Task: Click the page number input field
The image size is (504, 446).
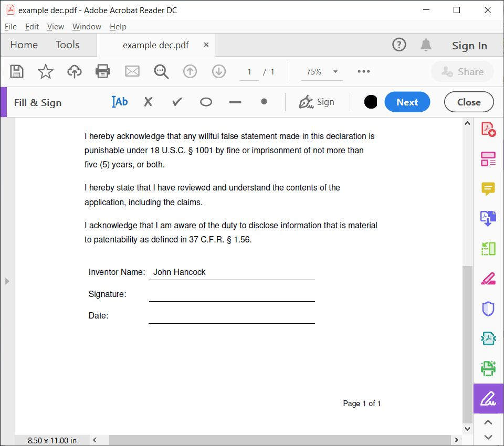Action: pos(249,71)
